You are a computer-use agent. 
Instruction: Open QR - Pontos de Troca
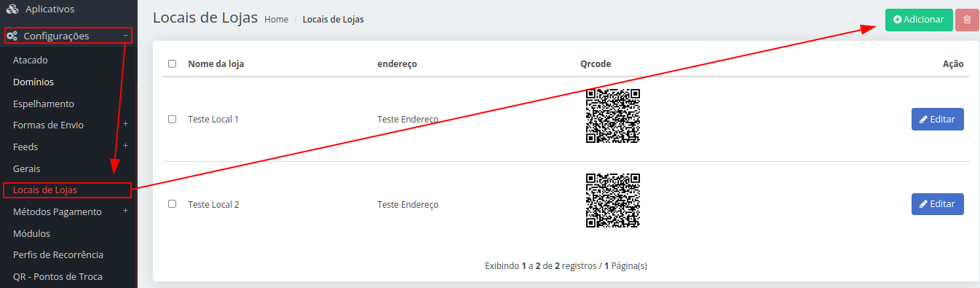pyautogui.click(x=58, y=276)
